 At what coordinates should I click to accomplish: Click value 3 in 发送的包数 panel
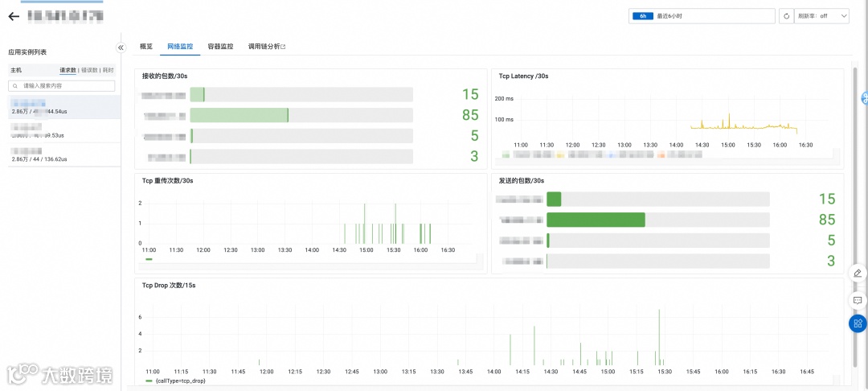(831, 261)
